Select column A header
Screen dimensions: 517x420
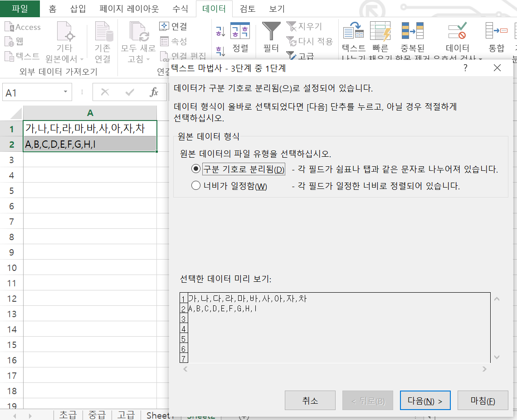[x=90, y=113]
